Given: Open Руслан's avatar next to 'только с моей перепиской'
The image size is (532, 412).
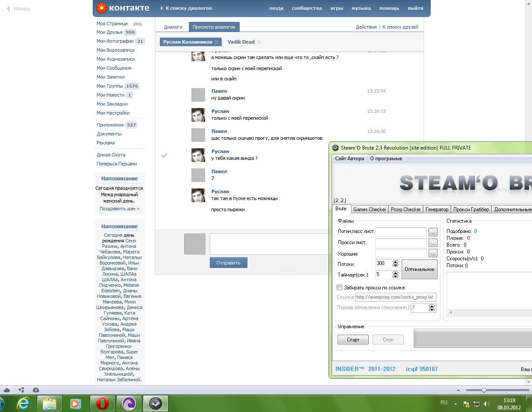Looking at the screenshot, I should coord(198,115).
